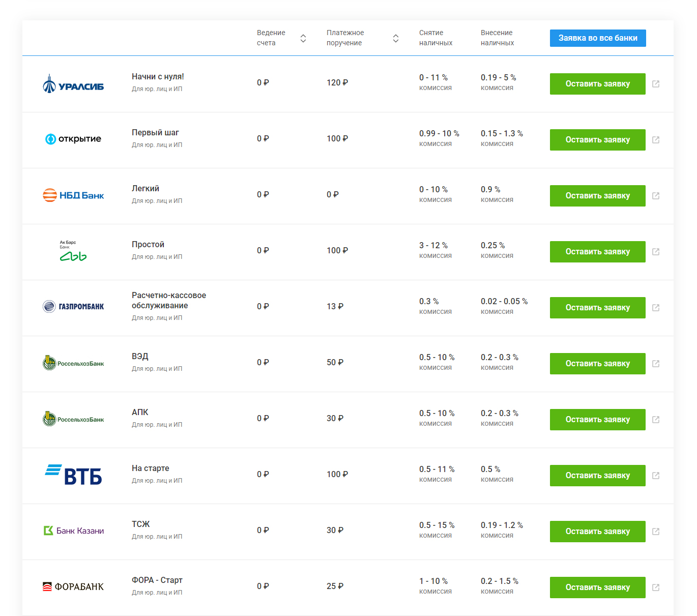Open the ФОРА - Старт tariff link

[157, 580]
